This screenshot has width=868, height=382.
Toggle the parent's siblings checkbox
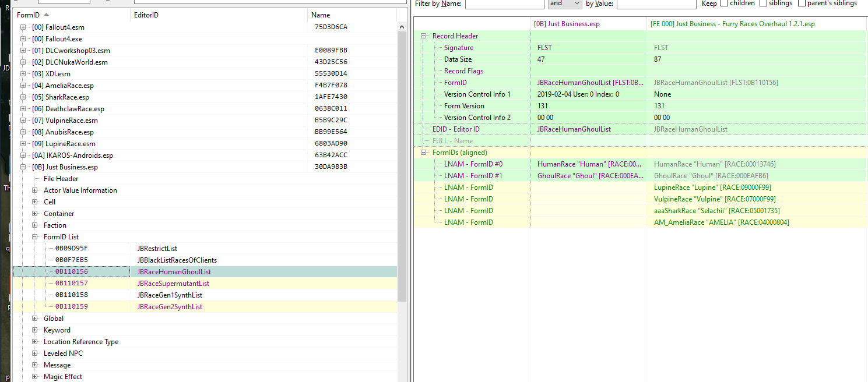point(802,3)
